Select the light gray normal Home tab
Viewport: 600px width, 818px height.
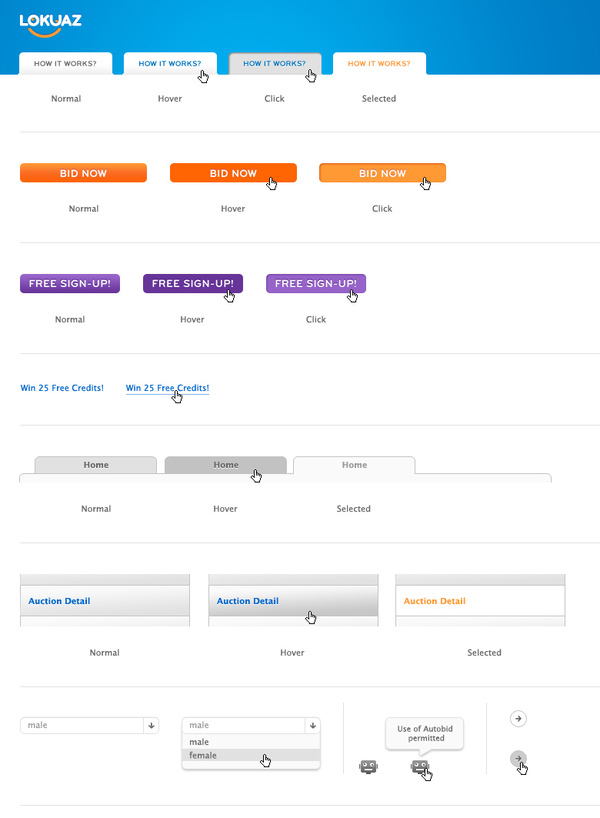(x=96, y=465)
